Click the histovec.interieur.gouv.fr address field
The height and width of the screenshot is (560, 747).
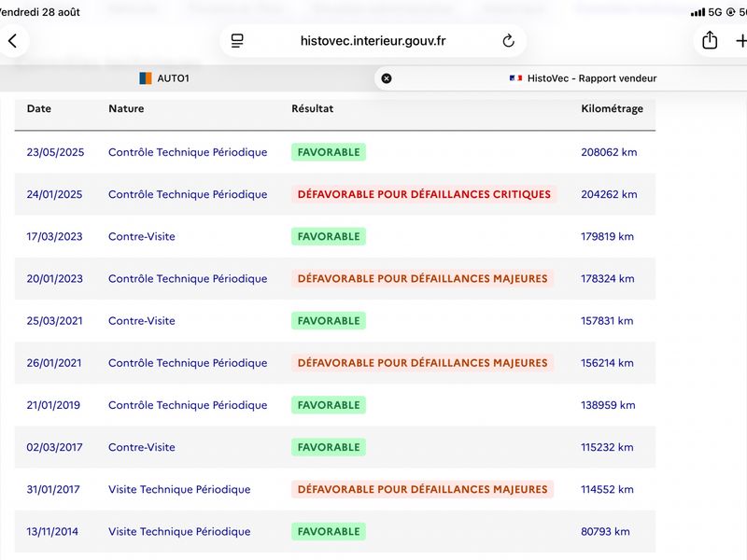(373, 41)
